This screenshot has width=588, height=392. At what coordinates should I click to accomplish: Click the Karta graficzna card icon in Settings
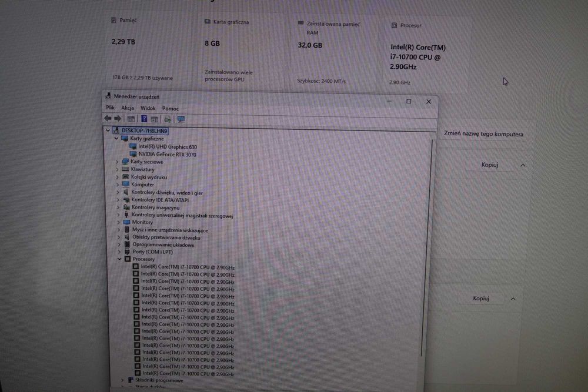click(208, 21)
